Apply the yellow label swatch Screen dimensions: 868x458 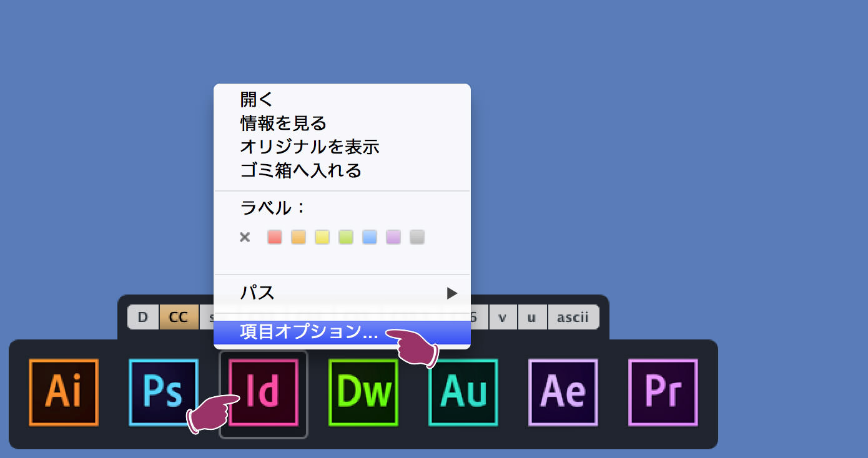click(322, 237)
